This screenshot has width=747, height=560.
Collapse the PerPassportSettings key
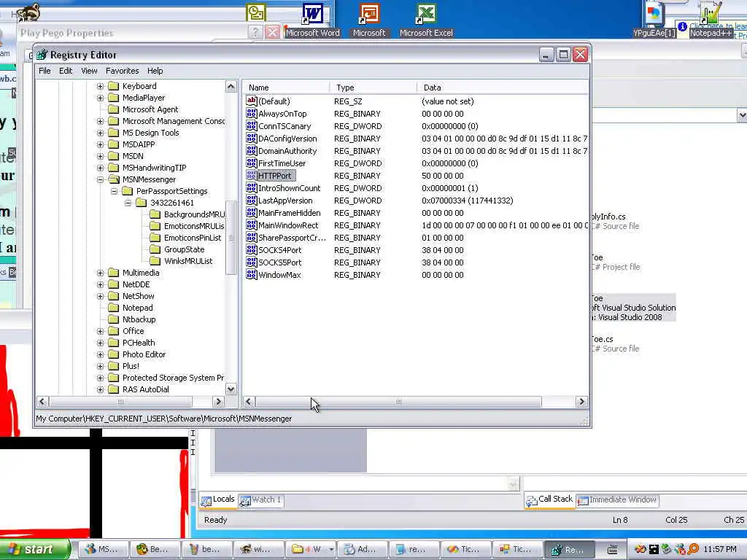click(115, 191)
